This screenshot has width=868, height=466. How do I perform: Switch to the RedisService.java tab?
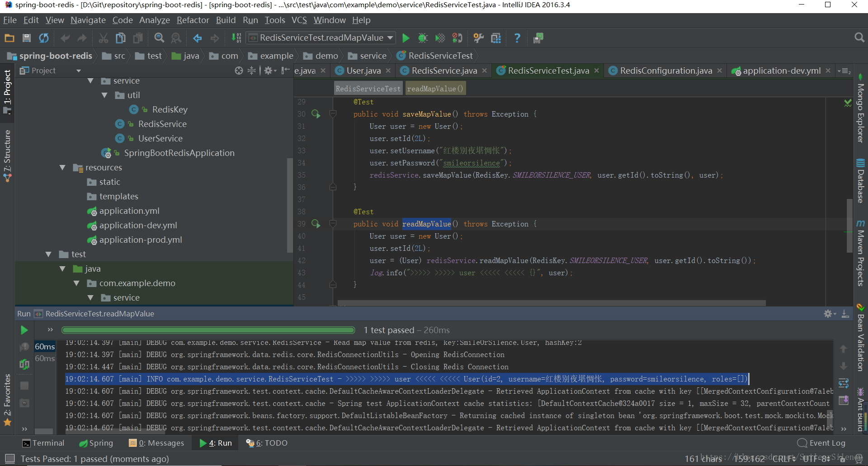click(444, 71)
